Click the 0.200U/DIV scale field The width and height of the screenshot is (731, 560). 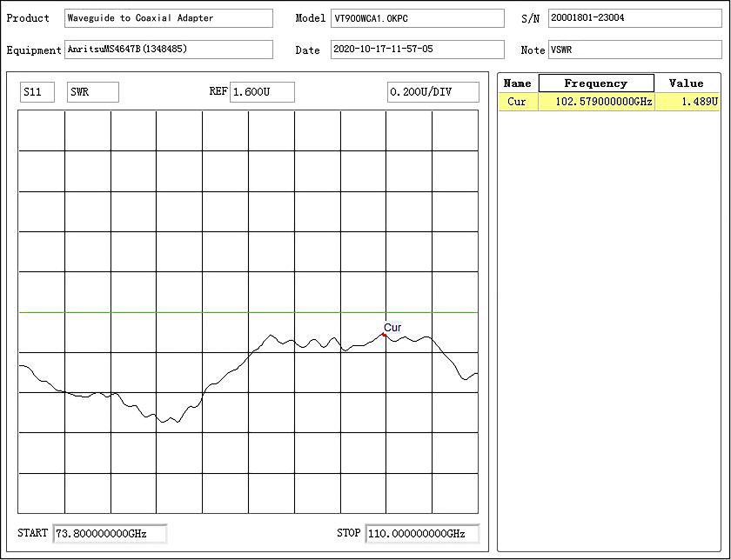pos(433,92)
